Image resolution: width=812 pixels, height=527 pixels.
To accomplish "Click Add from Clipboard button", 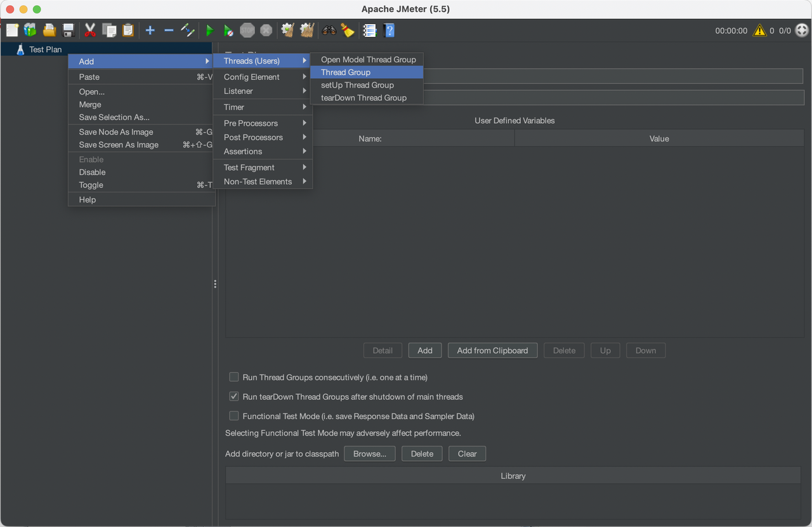I will [492, 350].
